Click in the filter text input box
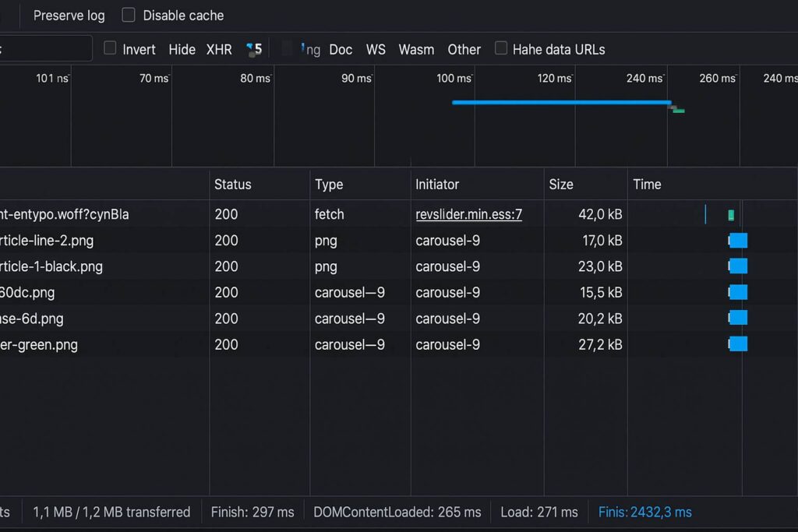Image resolution: width=798 pixels, height=532 pixels. click(47, 49)
